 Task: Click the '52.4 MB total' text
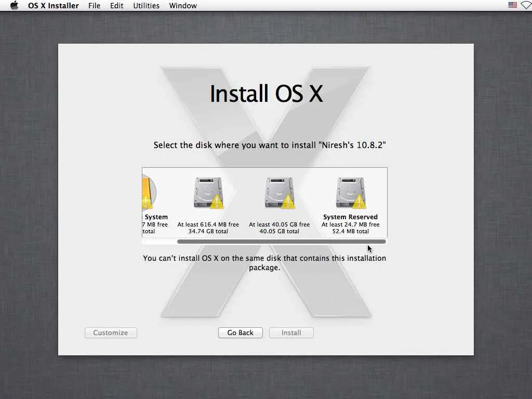coord(351,231)
